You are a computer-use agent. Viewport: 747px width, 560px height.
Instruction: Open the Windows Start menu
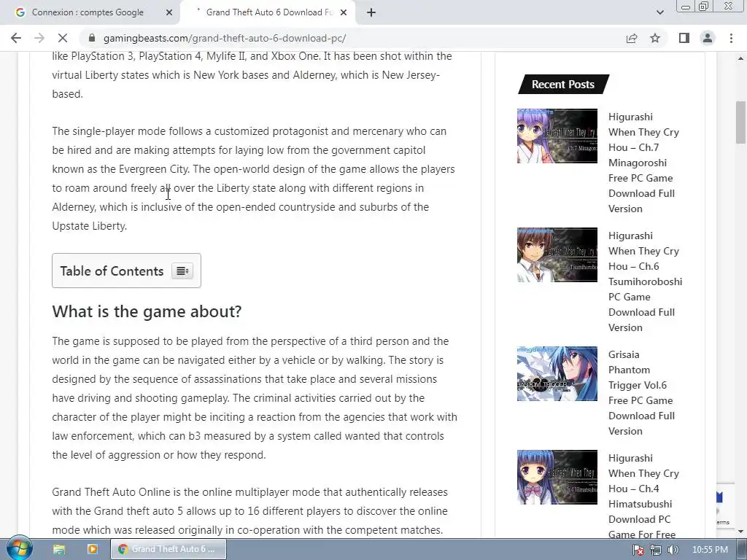point(19,548)
